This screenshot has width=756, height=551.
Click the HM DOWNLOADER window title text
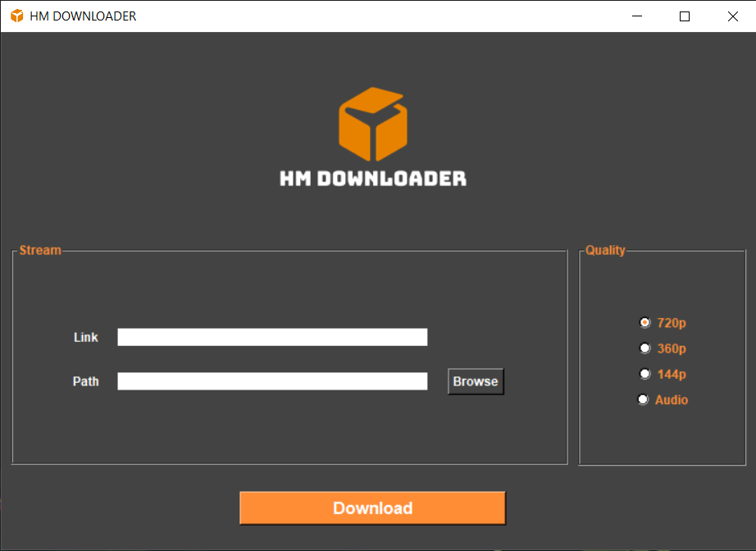point(83,16)
